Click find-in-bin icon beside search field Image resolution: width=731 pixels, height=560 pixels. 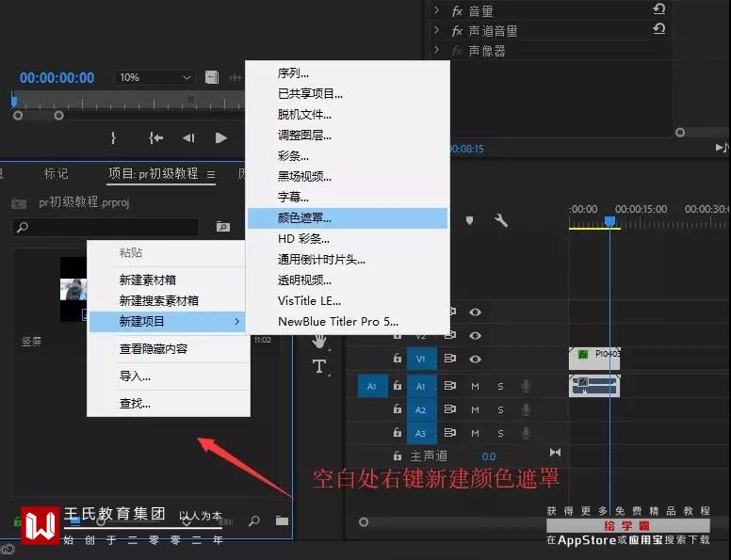coord(223,227)
